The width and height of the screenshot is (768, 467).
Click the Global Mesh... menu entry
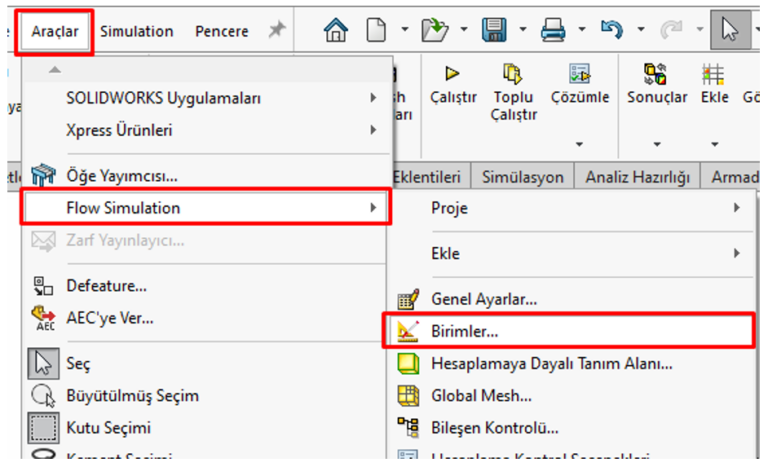click(481, 395)
